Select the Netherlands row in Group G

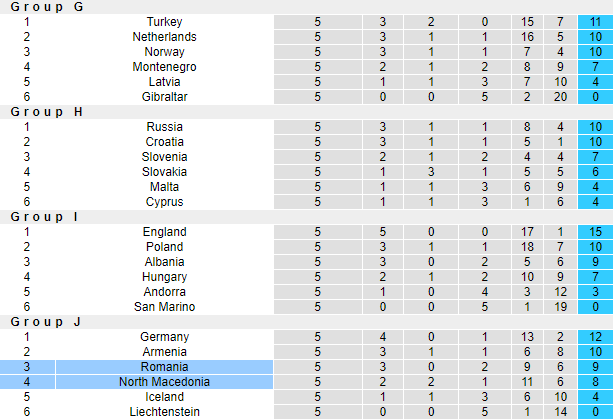[164, 37]
